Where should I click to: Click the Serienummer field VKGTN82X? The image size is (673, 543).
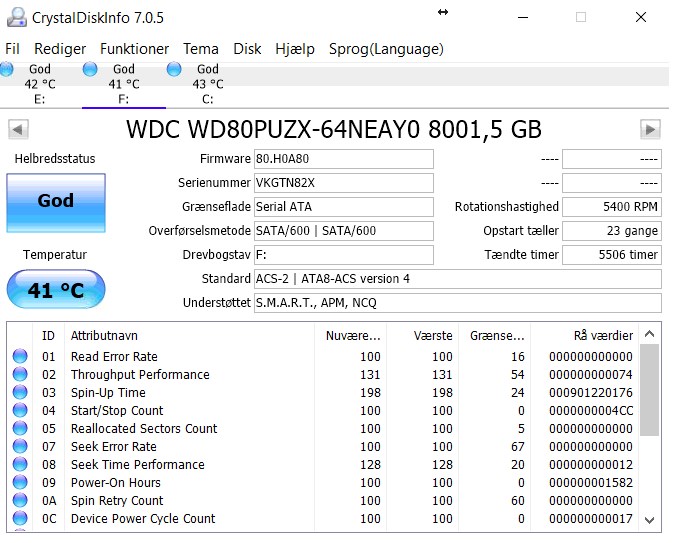[x=344, y=183]
